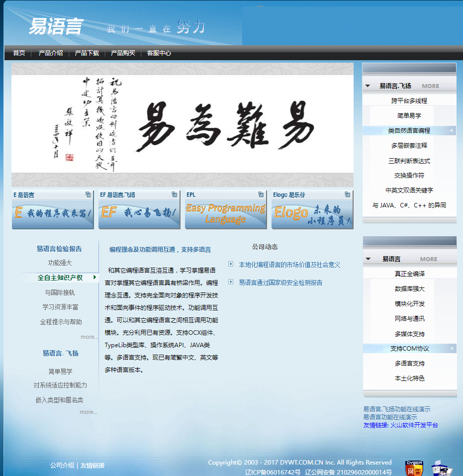This screenshot has height=476, width=463.
Task: Collapse the 易语言.飞扬 sidebar section triangle
Action: 368,86
